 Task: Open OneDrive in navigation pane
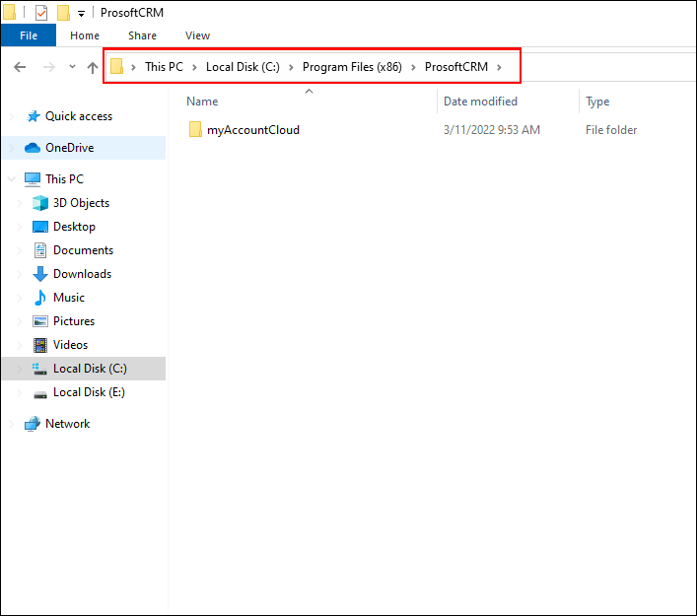(69, 148)
